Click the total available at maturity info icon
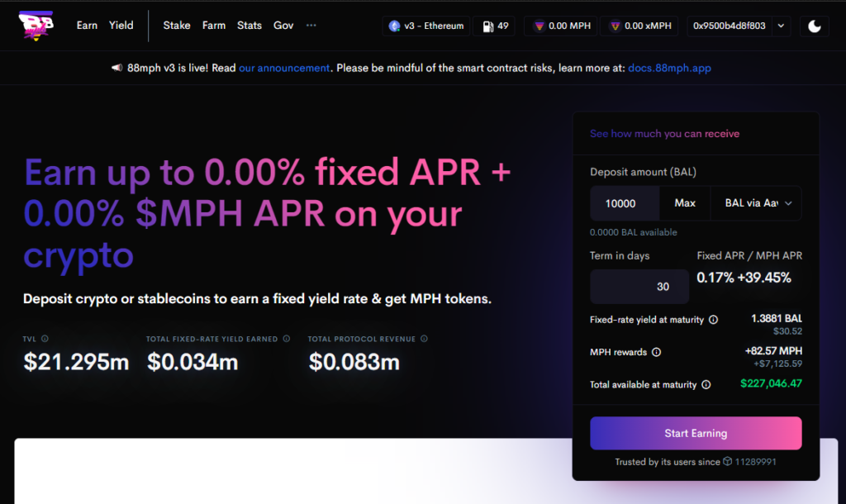This screenshot has height=504, width=846. (x=706, y=385)
